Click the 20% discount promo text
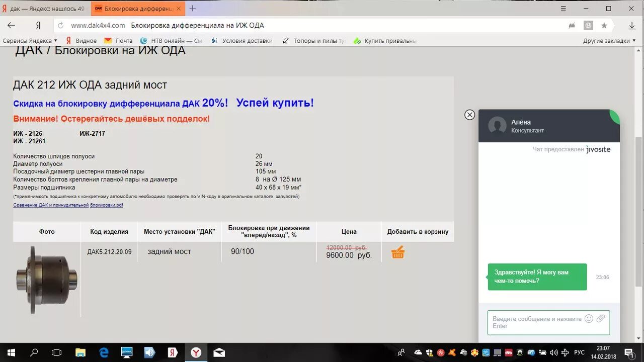 164,103
